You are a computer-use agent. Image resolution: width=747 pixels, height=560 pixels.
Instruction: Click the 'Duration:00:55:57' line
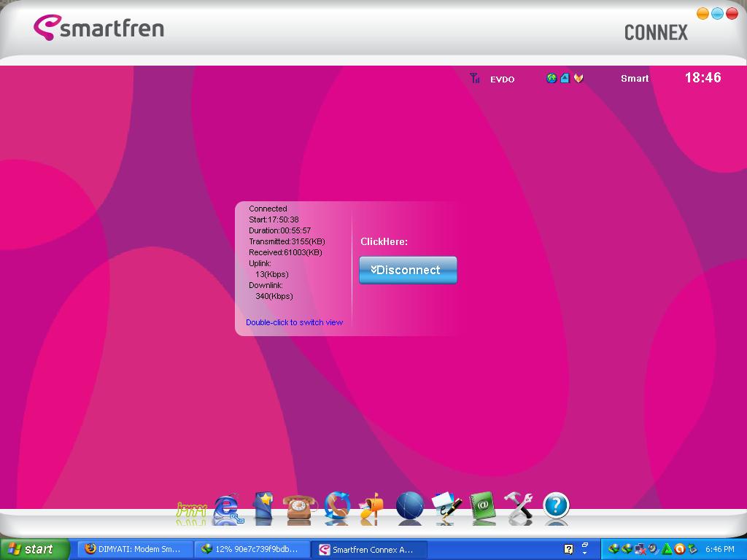coord(279,230)
